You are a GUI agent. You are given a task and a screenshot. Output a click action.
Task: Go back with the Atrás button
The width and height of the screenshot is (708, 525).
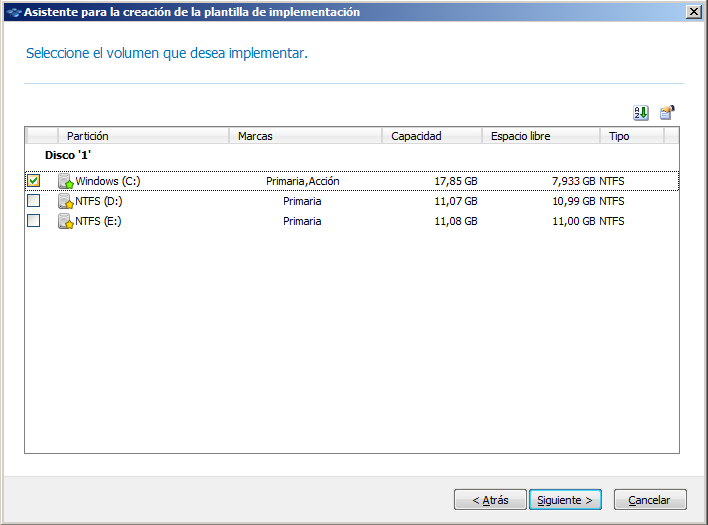[x=490, y=500]
